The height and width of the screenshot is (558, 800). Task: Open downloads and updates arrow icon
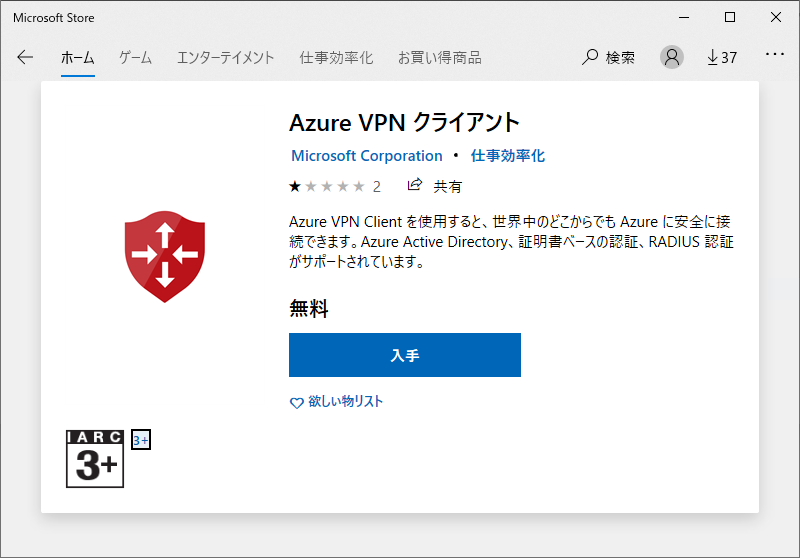pos(712,57)
